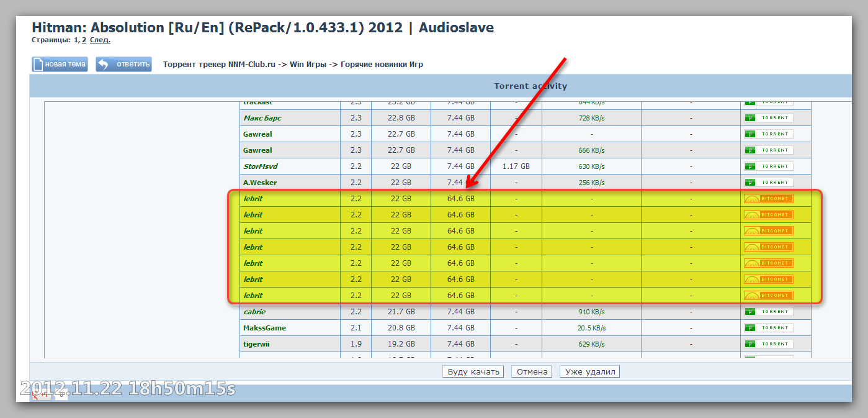Open the 'След.' next page link
The height and width of the screenshot is (418, 868).
(x=100, y=40)
